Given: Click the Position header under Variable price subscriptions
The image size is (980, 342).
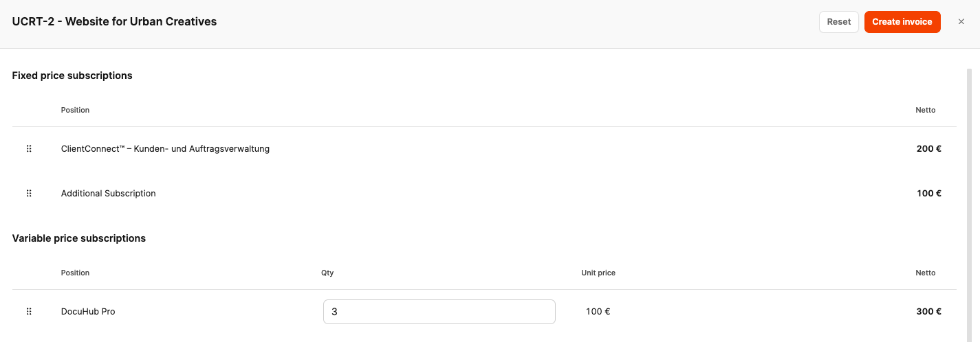Looking at the screenshot, I should click(75, 273).
